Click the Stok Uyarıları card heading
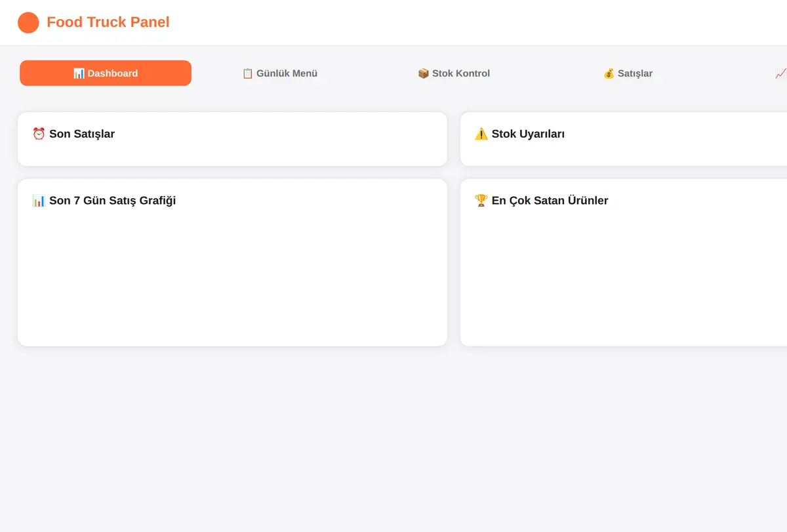This screenshot has height=532, width=787. [519, 134]
